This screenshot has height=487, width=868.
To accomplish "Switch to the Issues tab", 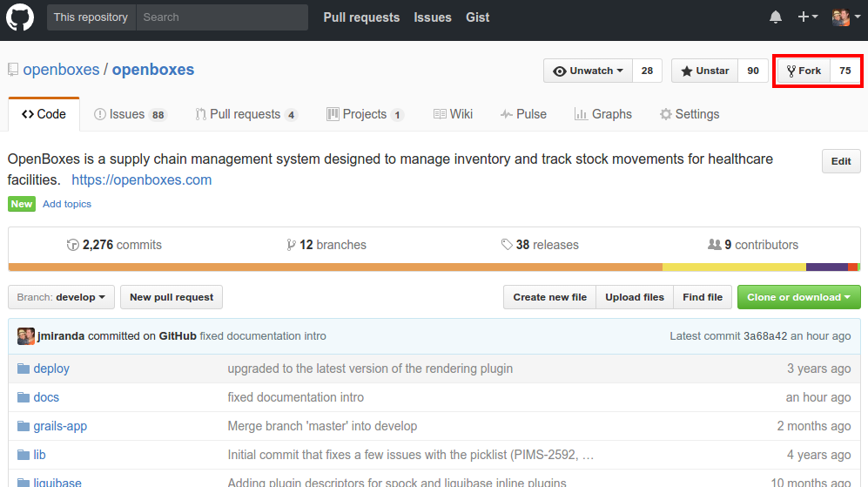I will pyautogui.click(x=131, y=114).
